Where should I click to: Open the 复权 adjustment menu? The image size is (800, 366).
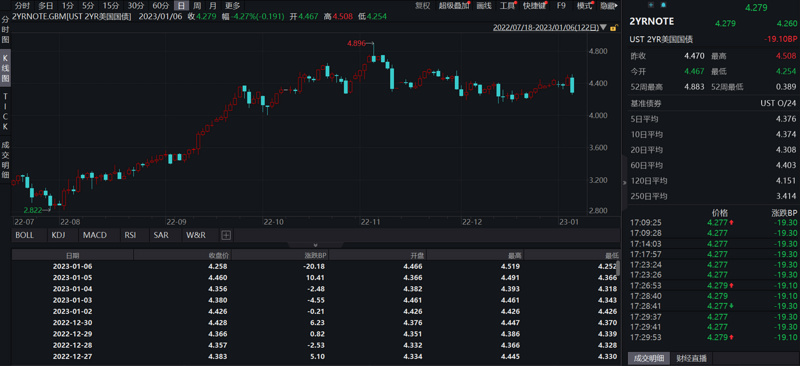click(x=422, y=6)
